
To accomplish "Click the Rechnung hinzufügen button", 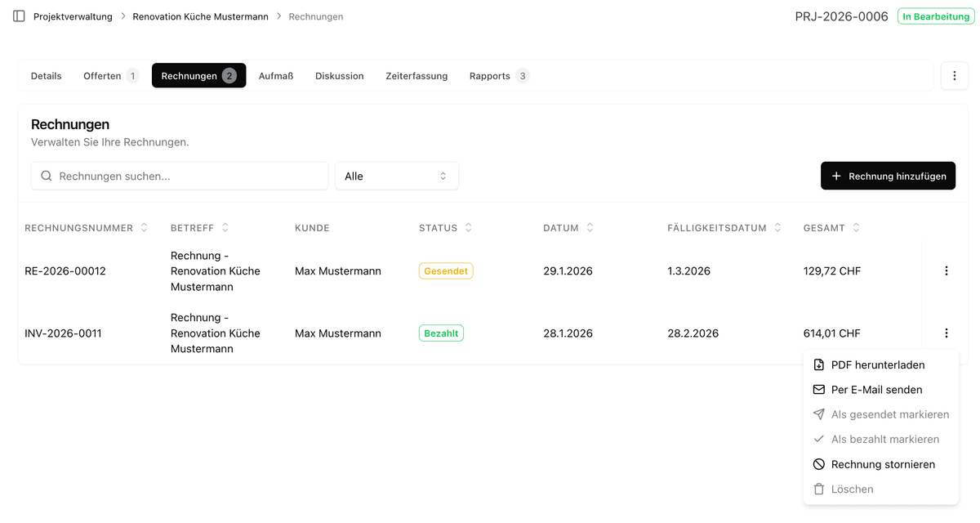I will pos(888,176).
